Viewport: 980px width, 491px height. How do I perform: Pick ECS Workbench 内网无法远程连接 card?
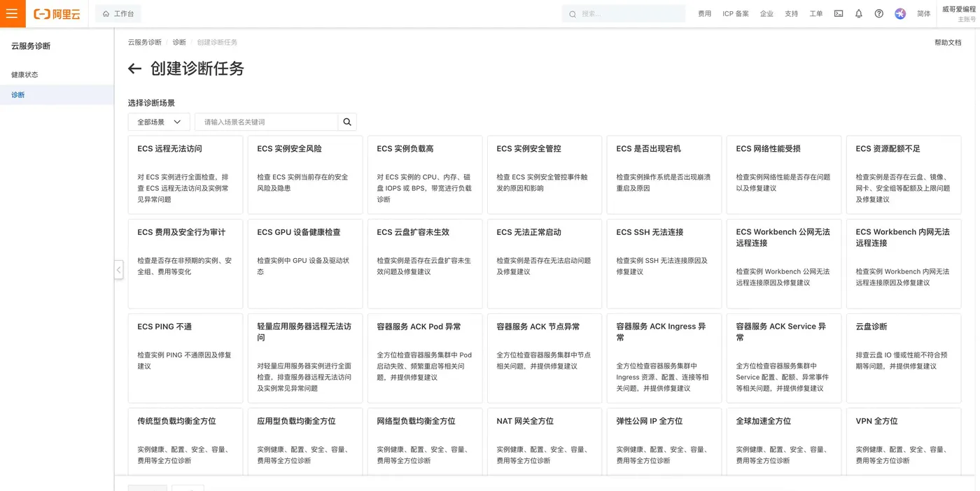(x=904, y=264)
